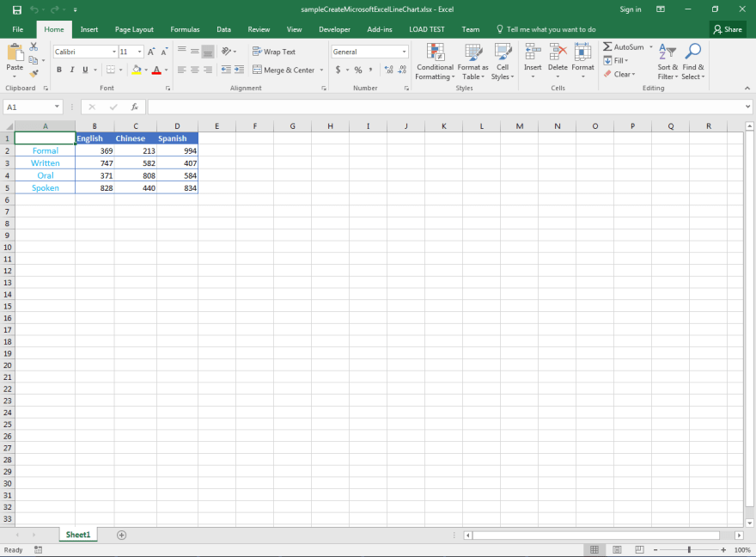Toggle top vertical alignment

181,51
